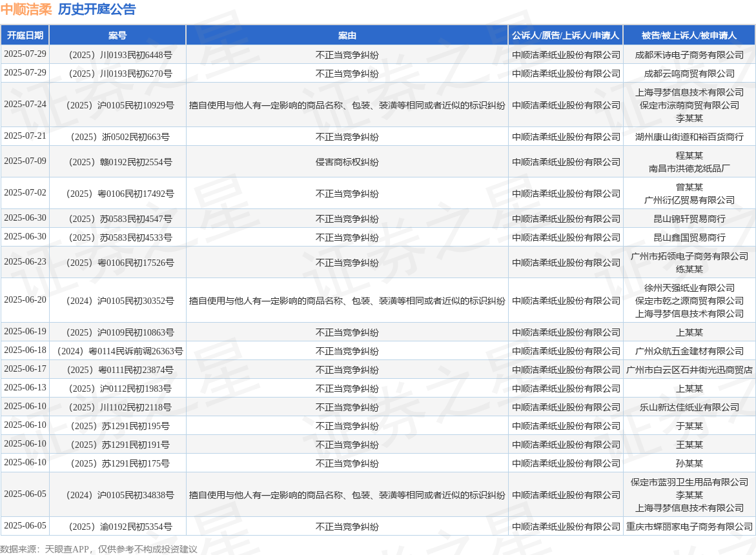The image size is (756, 555).
Task: Click defendant 湖州康山街道和裕百货商行
Action: 689,137
